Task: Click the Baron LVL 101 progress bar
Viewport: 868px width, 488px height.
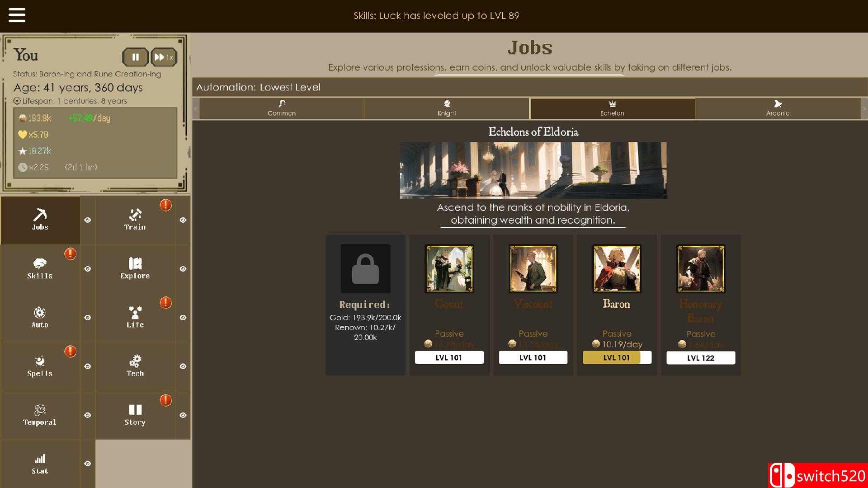Action: click(617, 358)
